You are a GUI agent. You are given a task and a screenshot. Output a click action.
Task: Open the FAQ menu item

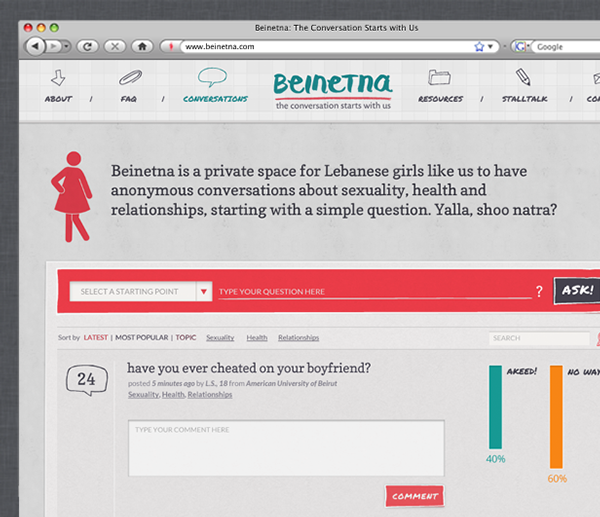pos(129,99)
